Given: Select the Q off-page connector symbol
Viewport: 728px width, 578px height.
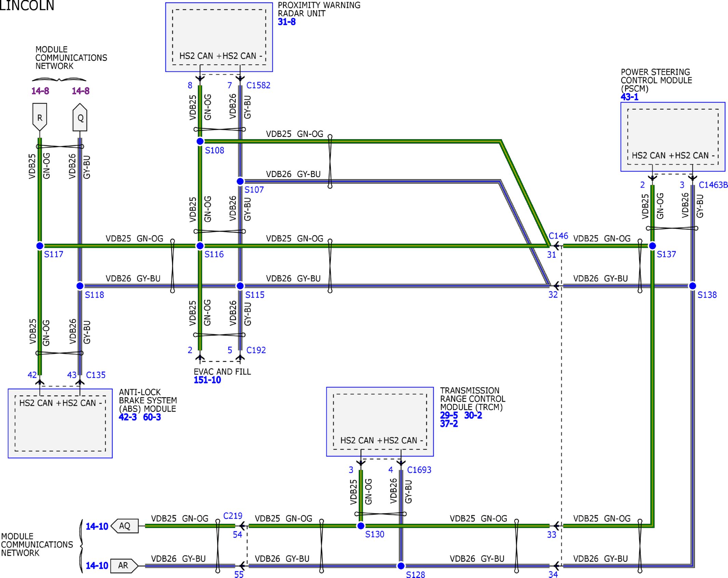Looking at the screenshot, I should tap(80, 117).
